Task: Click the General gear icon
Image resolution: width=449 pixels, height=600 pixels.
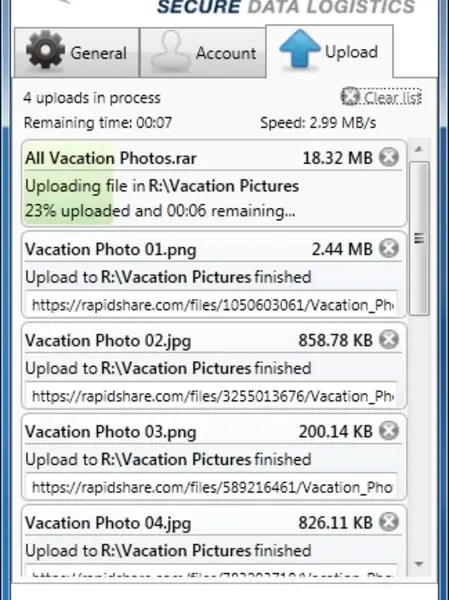Action: (x=45, y=50)
